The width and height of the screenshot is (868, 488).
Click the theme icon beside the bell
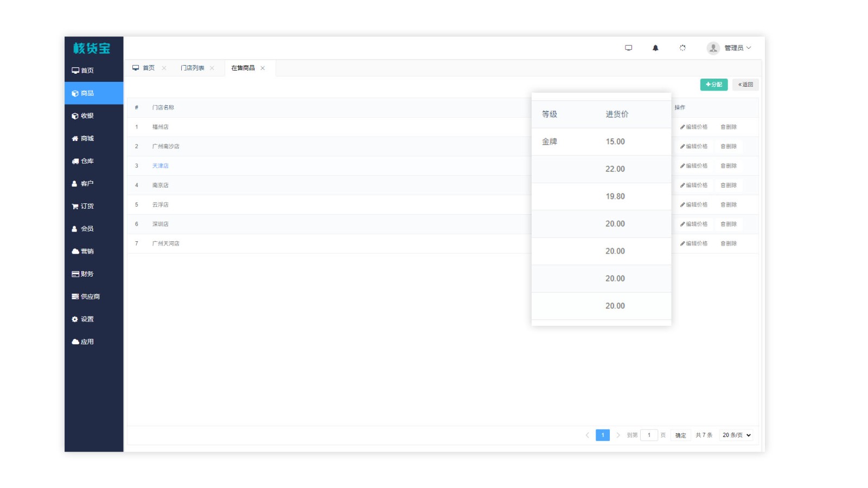(682, 48)
